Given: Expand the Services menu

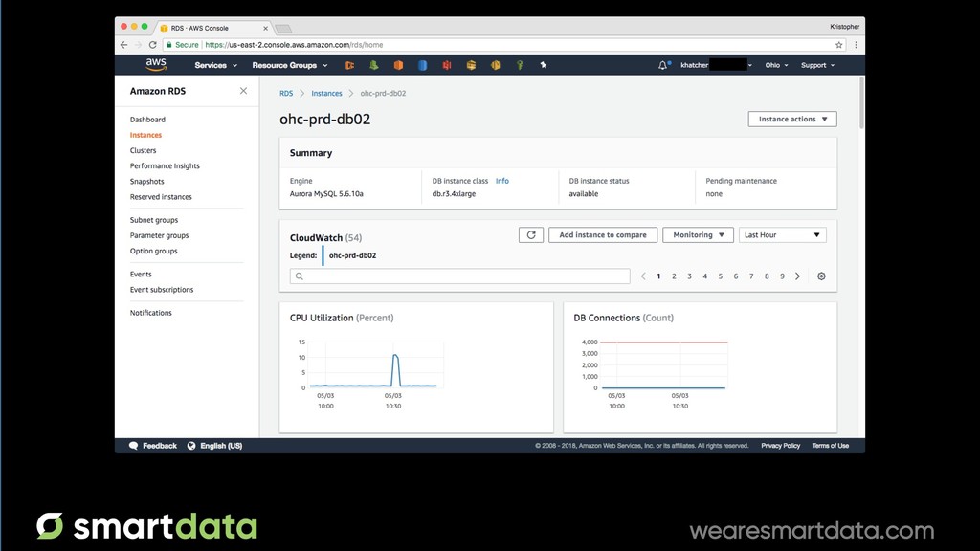Looking at the screenshot, I should (x=215, y=65).
